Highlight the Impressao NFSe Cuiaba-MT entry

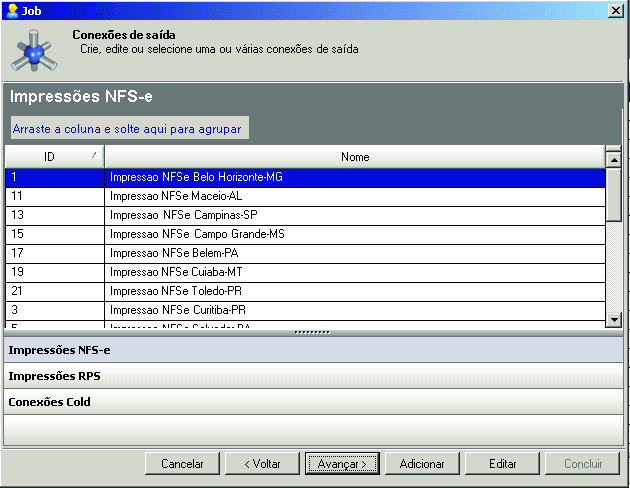click(x=354, y=272)
